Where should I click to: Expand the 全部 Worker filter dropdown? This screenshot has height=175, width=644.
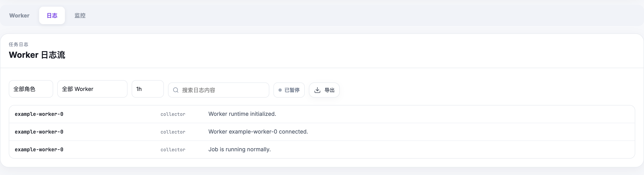pyautogui.click(x=93, y=89)
